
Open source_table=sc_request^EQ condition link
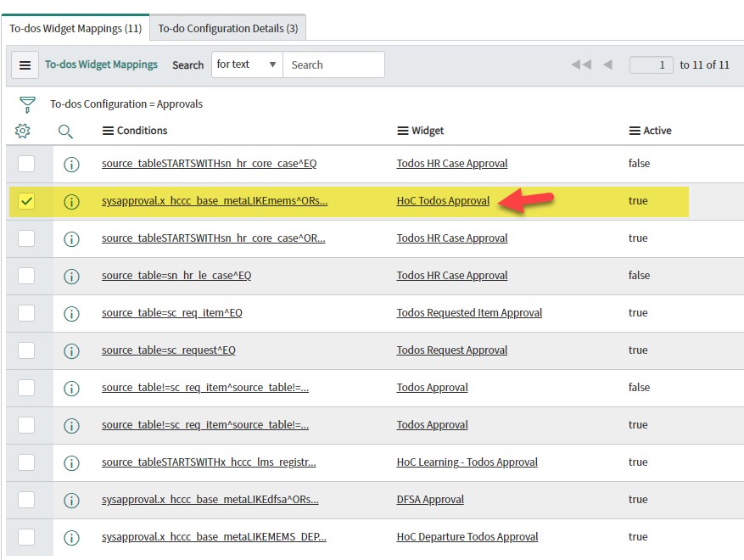pos(169,350)
